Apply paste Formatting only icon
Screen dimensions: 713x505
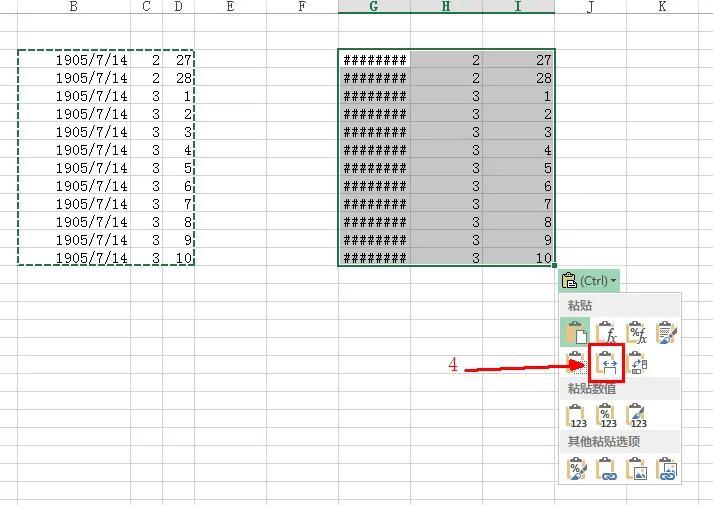pyautogui.click(x=576, y=468)
